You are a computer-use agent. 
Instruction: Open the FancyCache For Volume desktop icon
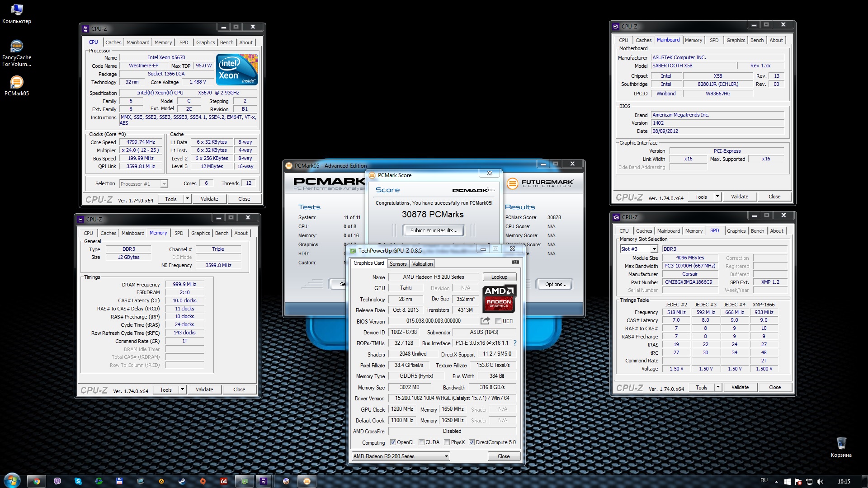tap(17, 53)
